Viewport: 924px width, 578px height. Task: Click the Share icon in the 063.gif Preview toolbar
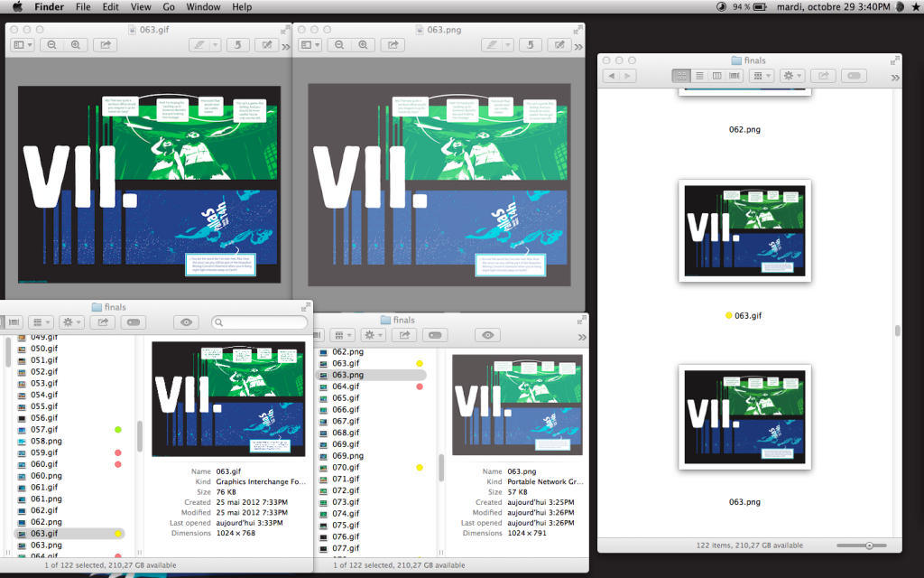coord(104,44)
